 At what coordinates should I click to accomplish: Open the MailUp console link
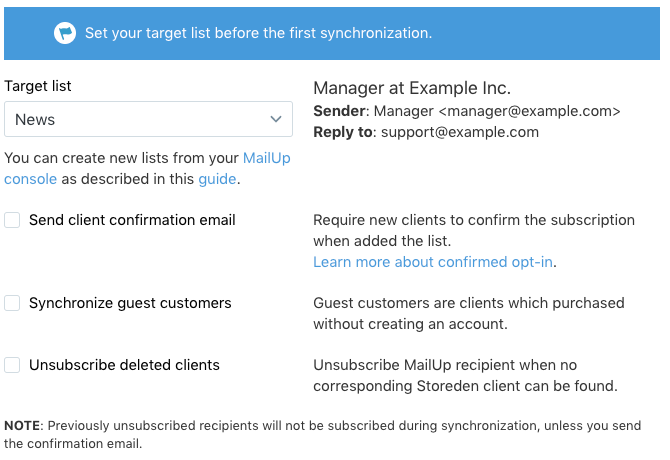pyautogui.click(x=266, y=158)
